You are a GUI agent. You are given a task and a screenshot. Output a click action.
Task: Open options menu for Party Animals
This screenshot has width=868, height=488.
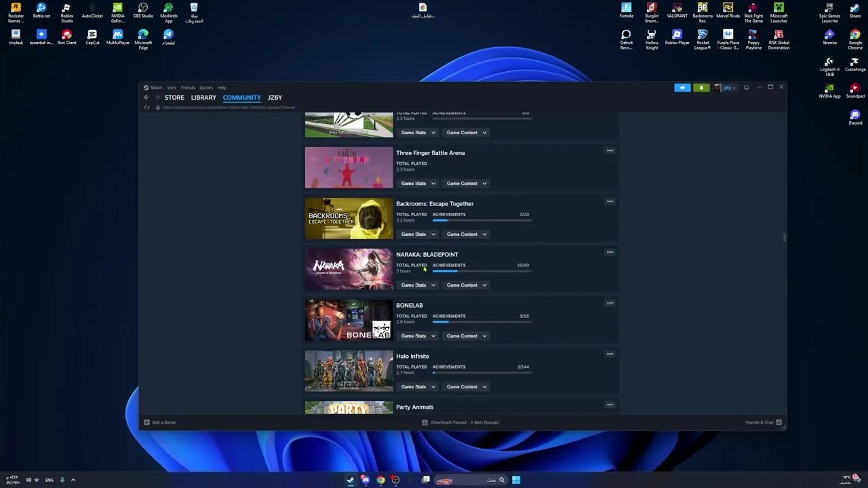[610, 405]
